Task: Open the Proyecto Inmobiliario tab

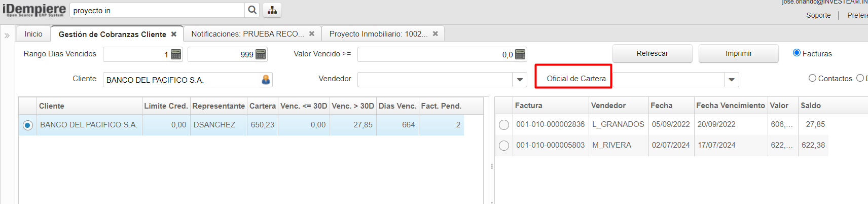Action: click(378, 34)
